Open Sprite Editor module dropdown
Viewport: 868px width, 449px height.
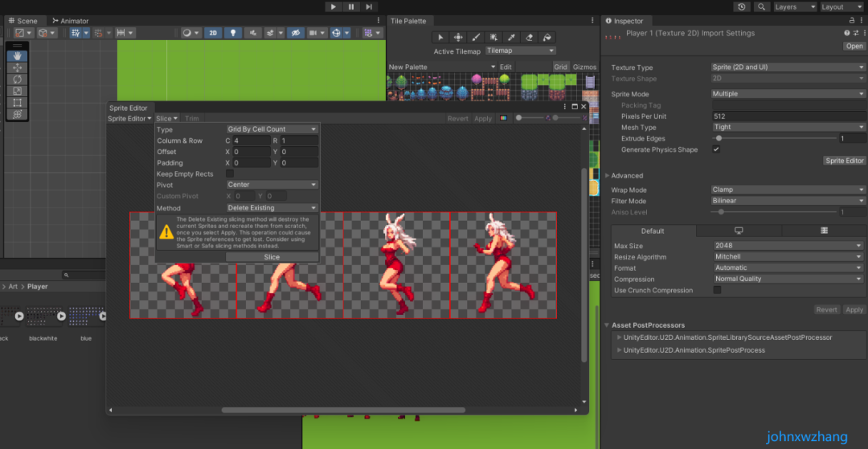[129, 118]
